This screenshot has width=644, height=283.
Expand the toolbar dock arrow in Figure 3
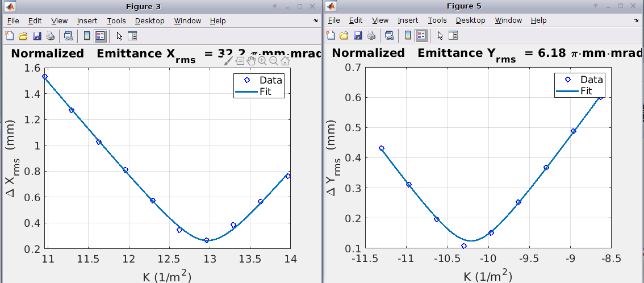coord(316,21)
